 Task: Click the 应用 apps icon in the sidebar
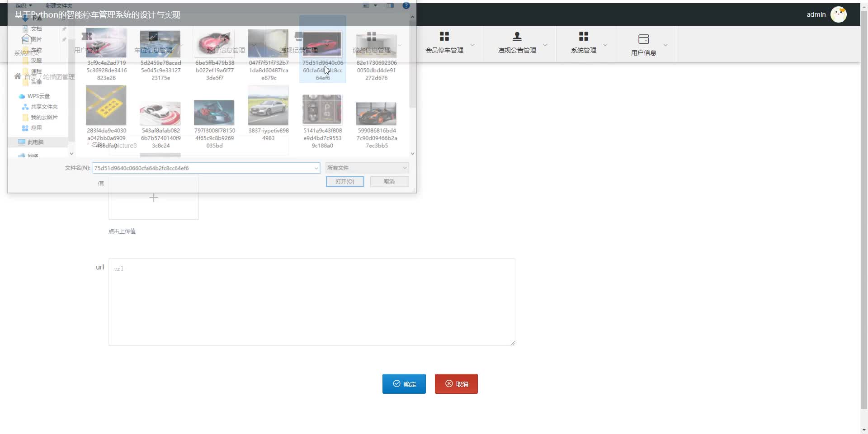(25, 128)
